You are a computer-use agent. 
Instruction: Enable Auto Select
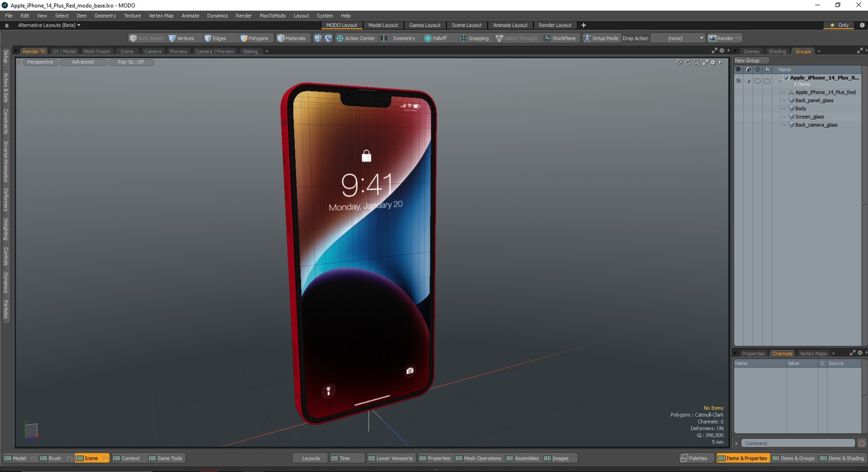[x=146, y=38]
